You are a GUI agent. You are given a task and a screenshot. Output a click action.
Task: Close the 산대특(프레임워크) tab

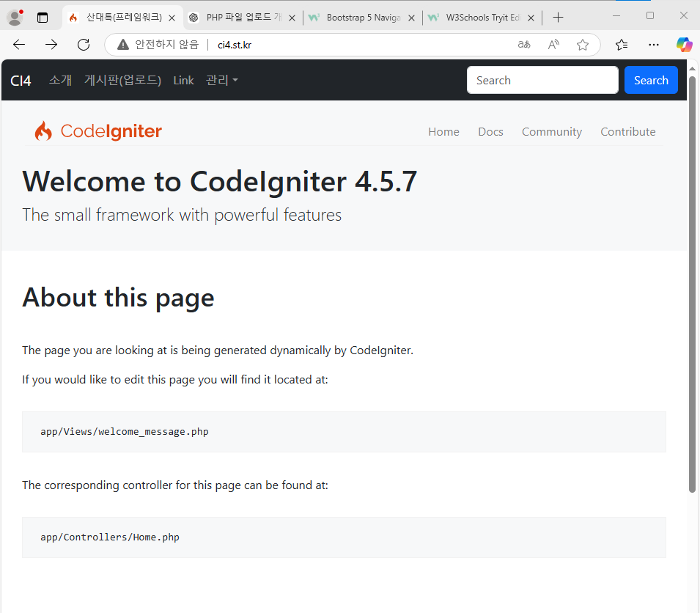172,18
